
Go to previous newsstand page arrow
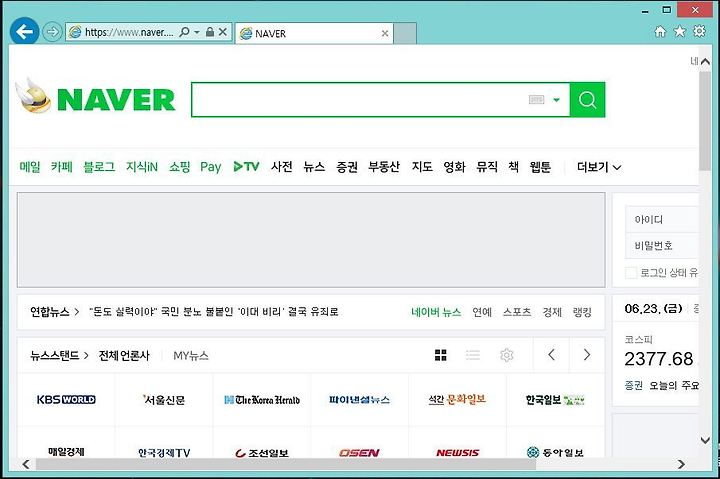tap(551, 355)
